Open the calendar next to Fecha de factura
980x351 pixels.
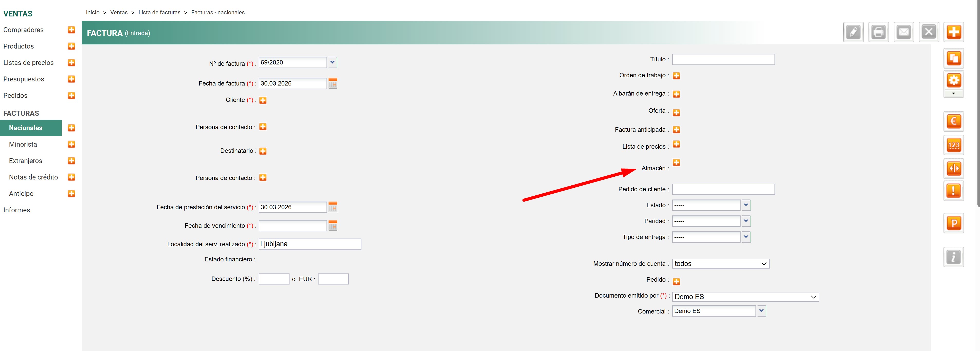(333, 83)
